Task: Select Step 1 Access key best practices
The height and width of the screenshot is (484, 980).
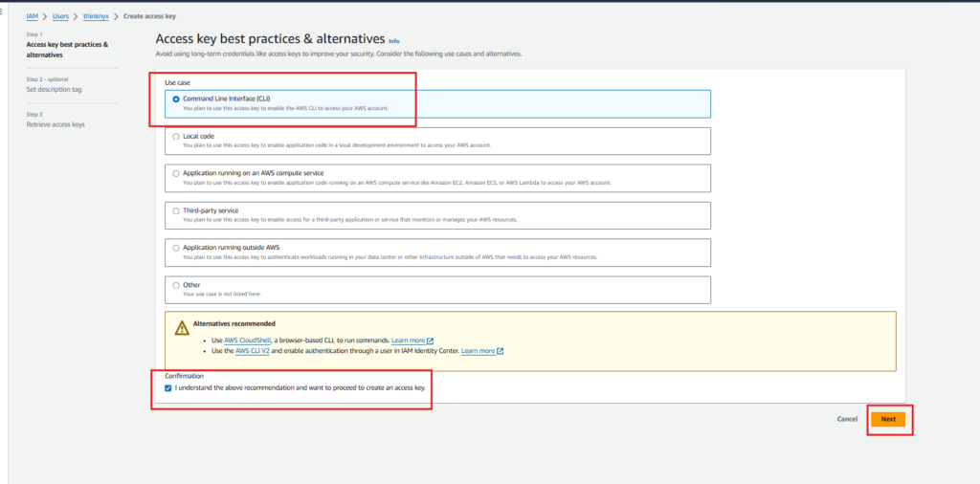Action: click(68, 50)
